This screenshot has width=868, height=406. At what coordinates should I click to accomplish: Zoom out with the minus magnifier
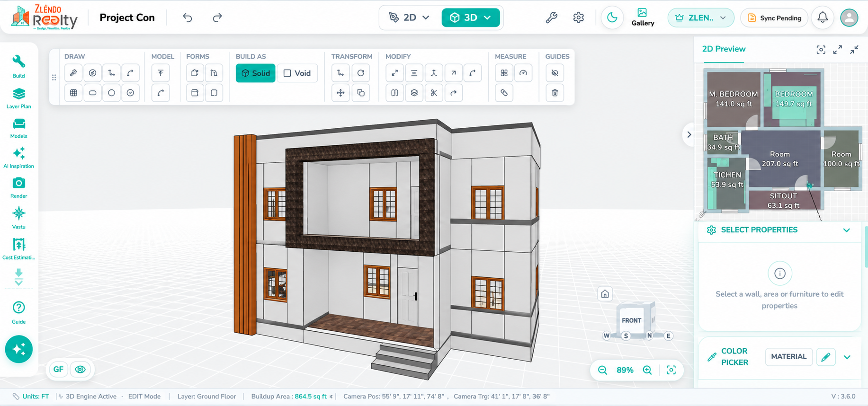click(x=602, y=370)
